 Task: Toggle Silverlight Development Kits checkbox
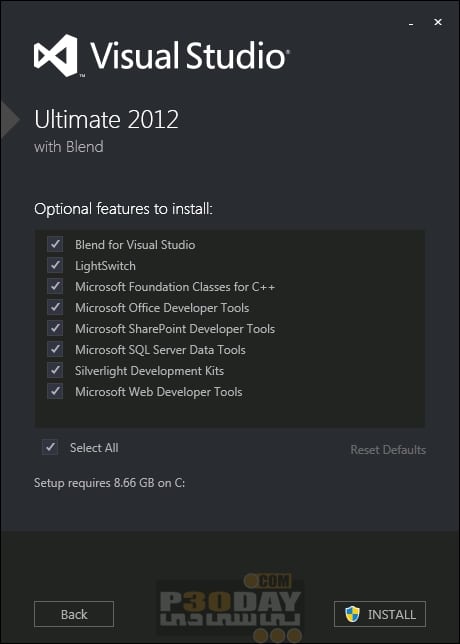tap(55, 370)
